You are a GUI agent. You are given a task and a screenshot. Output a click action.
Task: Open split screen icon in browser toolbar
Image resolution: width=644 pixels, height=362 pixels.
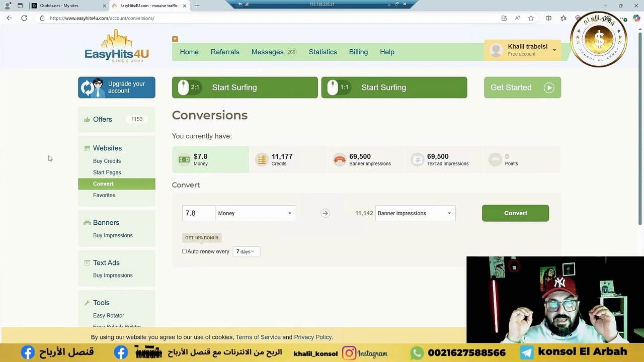click(x=548, y=18)
